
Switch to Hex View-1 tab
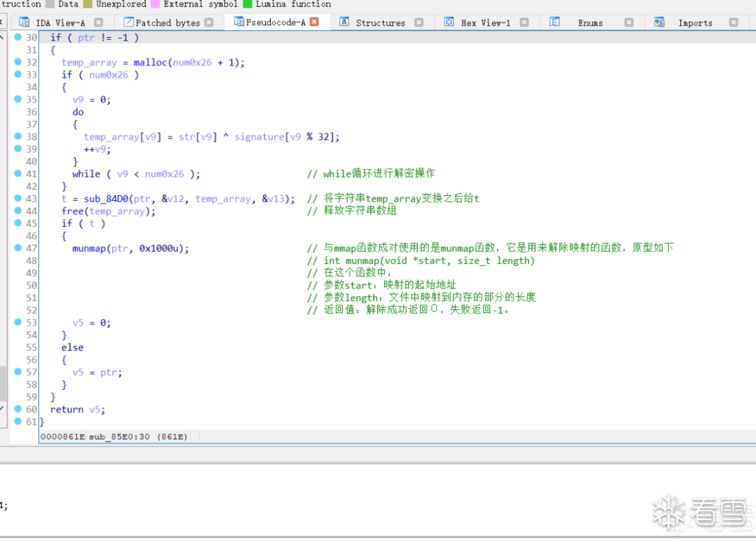pos(486,22)
